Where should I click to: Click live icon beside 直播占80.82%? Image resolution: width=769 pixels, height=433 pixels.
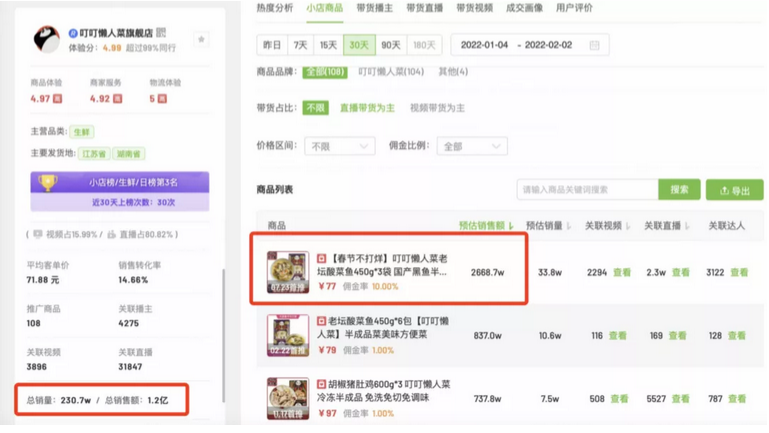(x=111, y=234)
